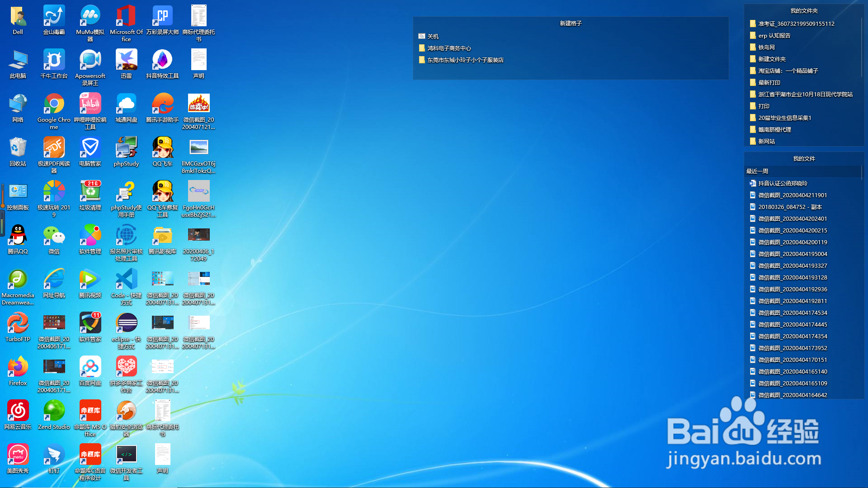Viewport: 868px width, 488px height.
Task: Open Zend Studio icon
Action: click(54, 411)
